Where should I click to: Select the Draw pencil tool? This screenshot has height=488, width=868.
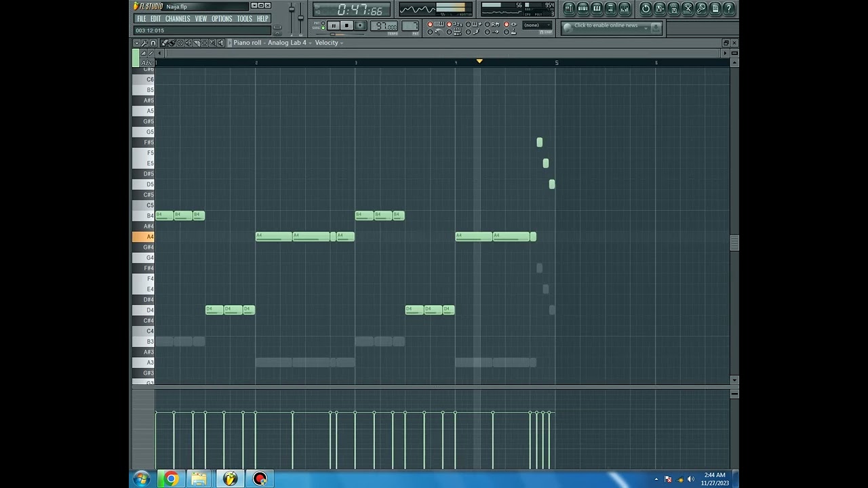165,43
